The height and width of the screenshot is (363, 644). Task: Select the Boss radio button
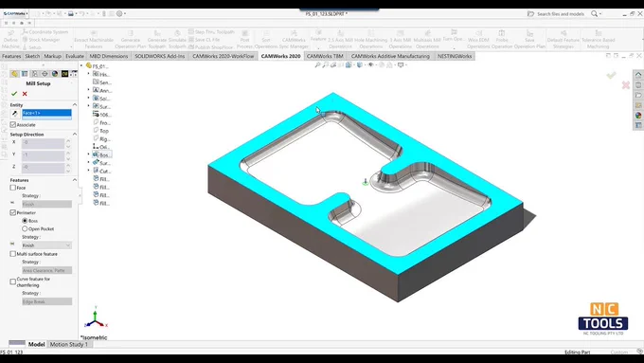pyautogui.click(x=25, y=221)
